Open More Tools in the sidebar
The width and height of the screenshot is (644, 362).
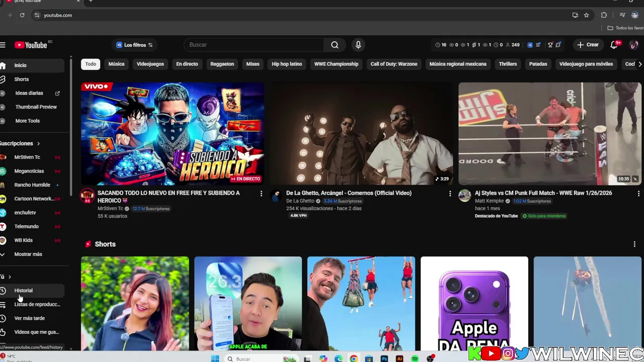pos(32,121)
